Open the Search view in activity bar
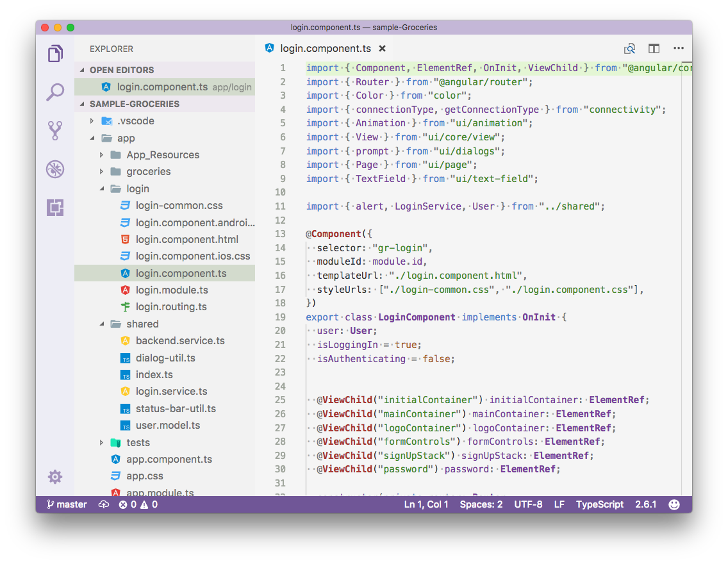The width and height of the screenshot is (728, 564). pos(55,92)
